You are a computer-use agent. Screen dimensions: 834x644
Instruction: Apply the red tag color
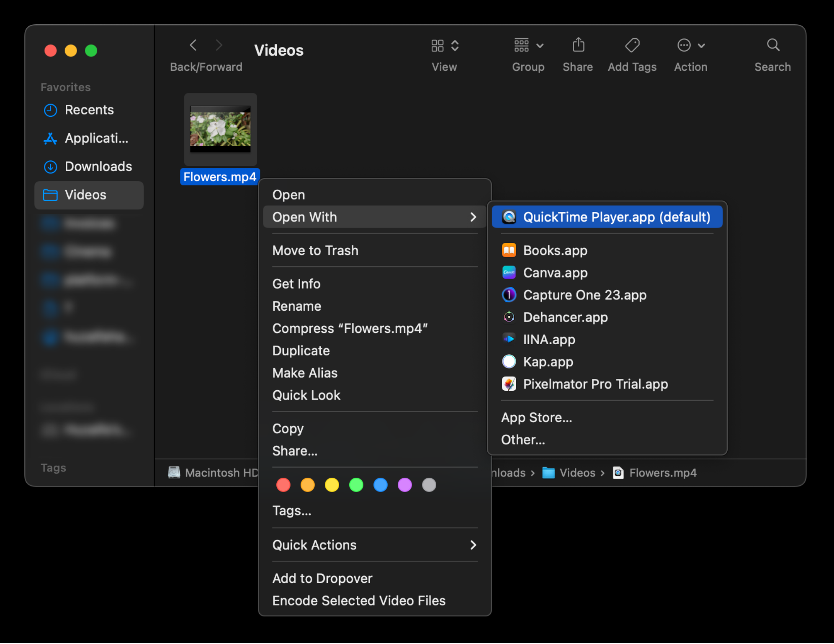[x=283, y=485]
